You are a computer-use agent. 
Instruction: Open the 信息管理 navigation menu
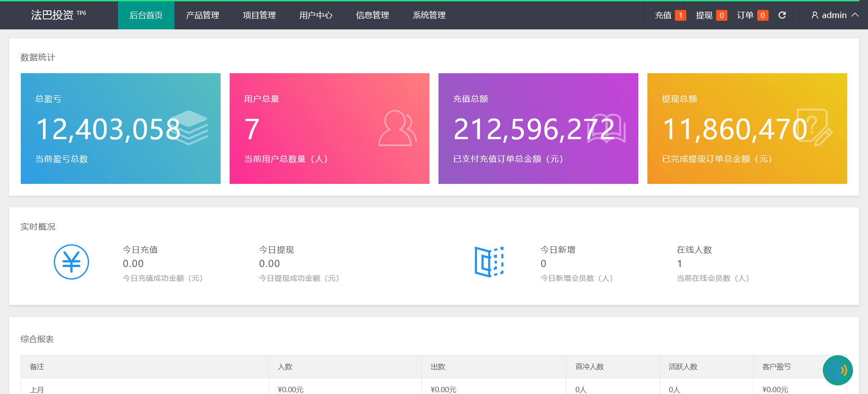[373, 15]
